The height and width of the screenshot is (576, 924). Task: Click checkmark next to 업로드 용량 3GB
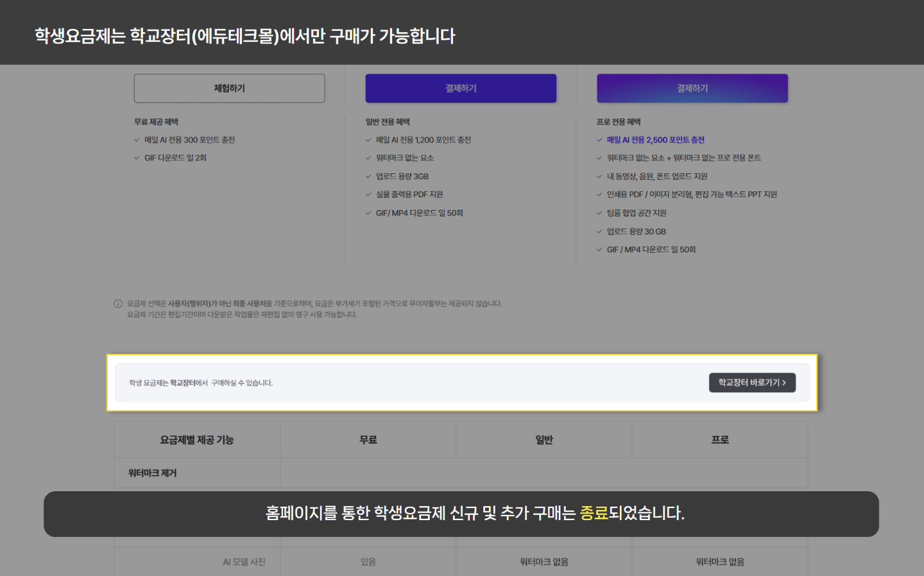pyautogui.click(x=368, y=177)
